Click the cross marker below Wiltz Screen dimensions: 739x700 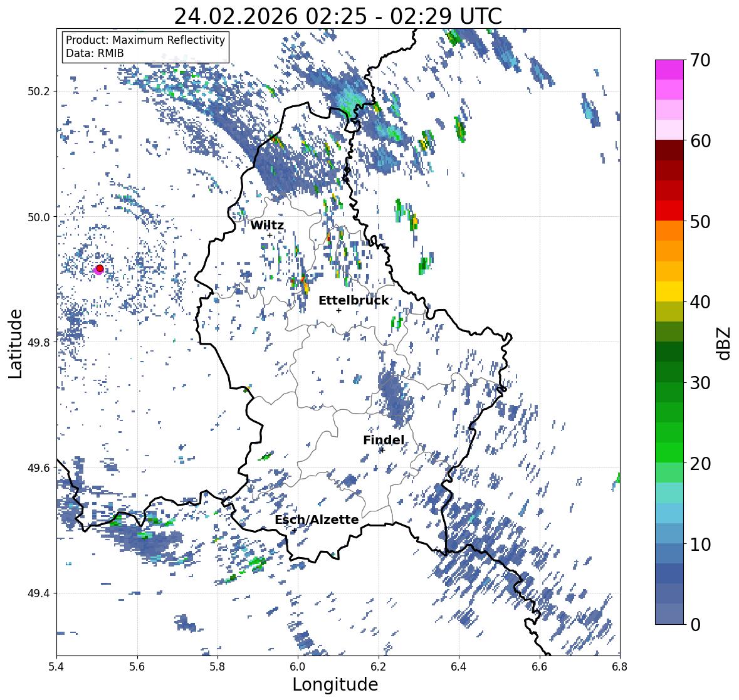[x=270, y=236]
